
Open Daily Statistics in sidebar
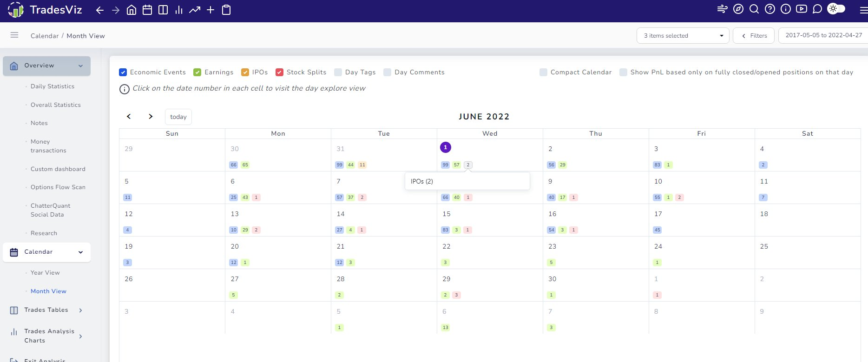tap(53, 86)
